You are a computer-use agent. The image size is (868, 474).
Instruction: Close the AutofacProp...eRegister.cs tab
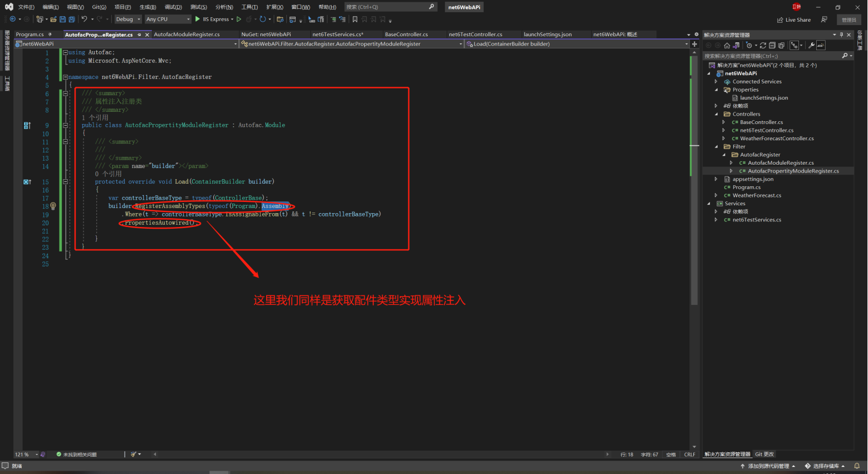click(x=147, y=34)
